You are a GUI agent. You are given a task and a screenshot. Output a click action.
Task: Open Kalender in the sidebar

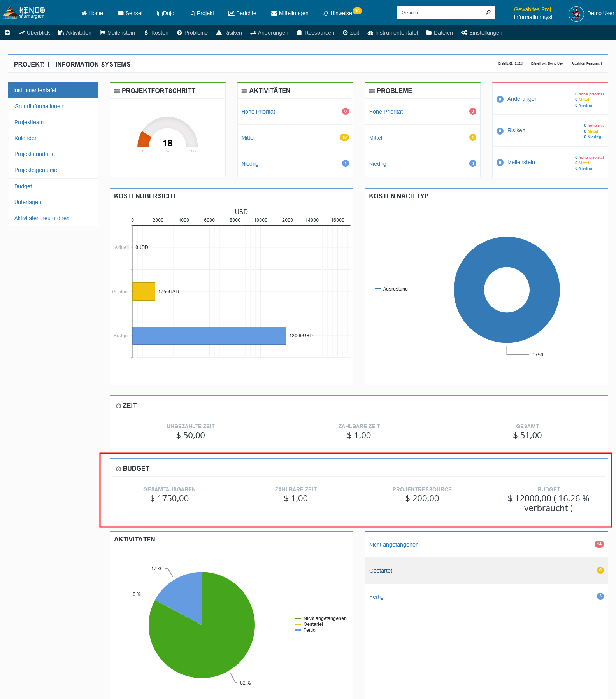[53, 138]
